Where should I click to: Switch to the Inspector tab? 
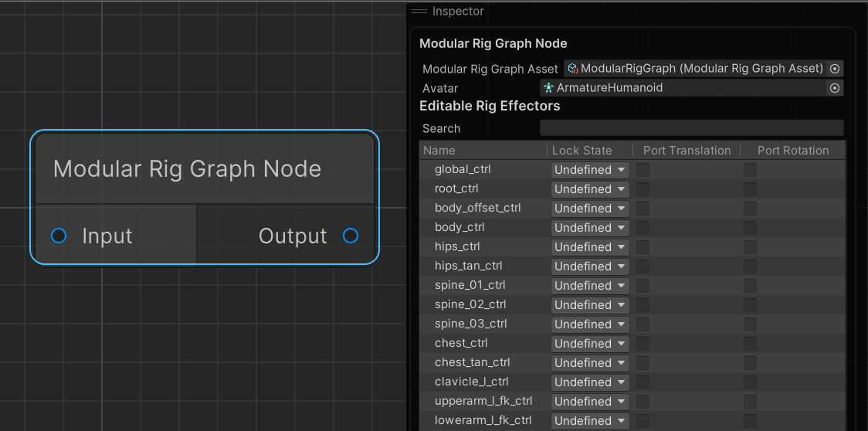(x=458, y=11)
